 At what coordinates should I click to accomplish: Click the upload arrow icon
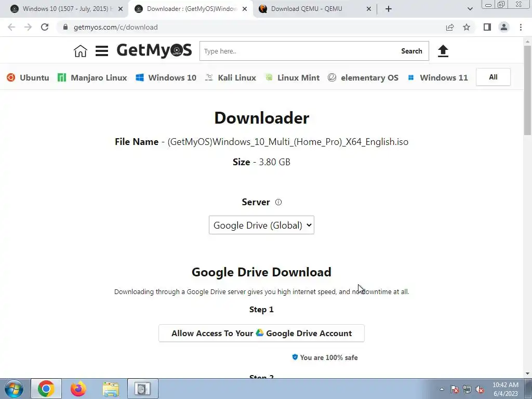443,51
